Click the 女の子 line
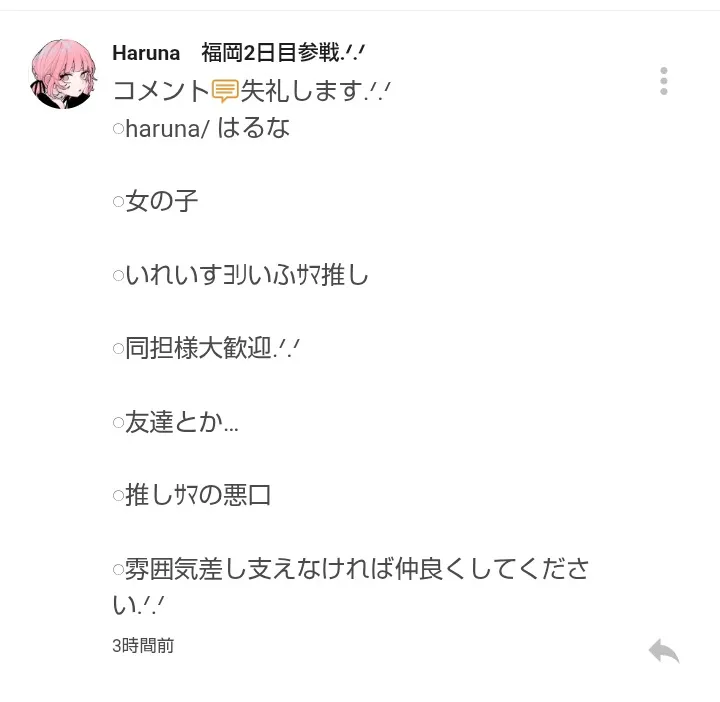The width and height of the screenshot is (720, 702). [x=162, y=201]
